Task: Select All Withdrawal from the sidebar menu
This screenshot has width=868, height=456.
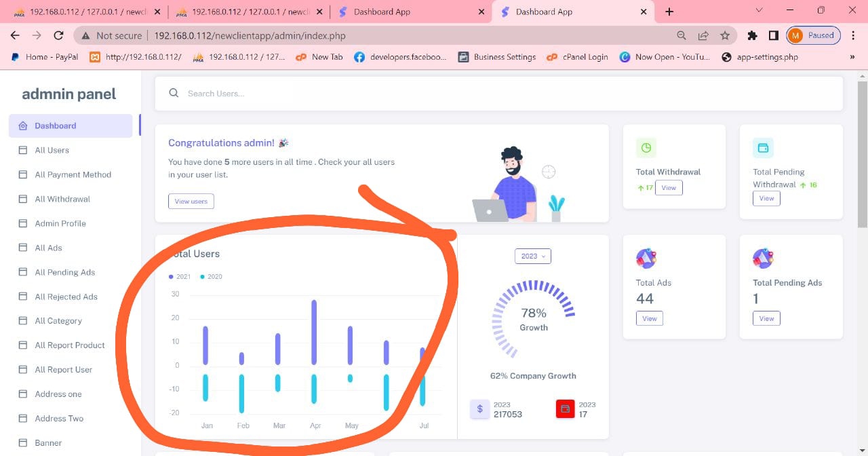Action: 62,199
